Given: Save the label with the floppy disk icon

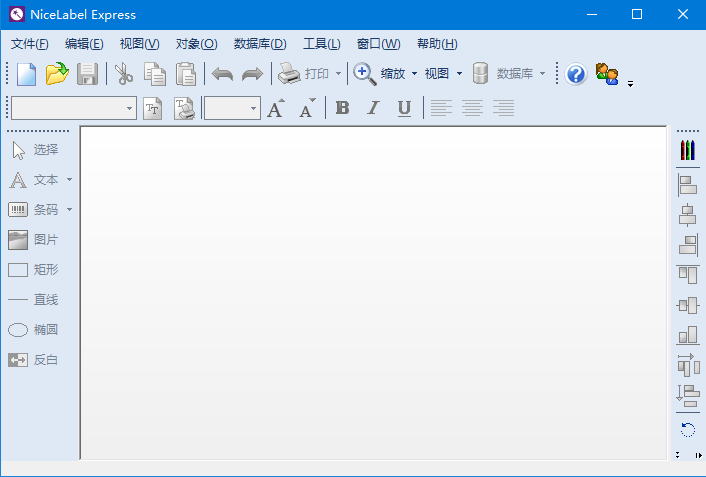Looking at the screenshot, I should coord(87,74).
